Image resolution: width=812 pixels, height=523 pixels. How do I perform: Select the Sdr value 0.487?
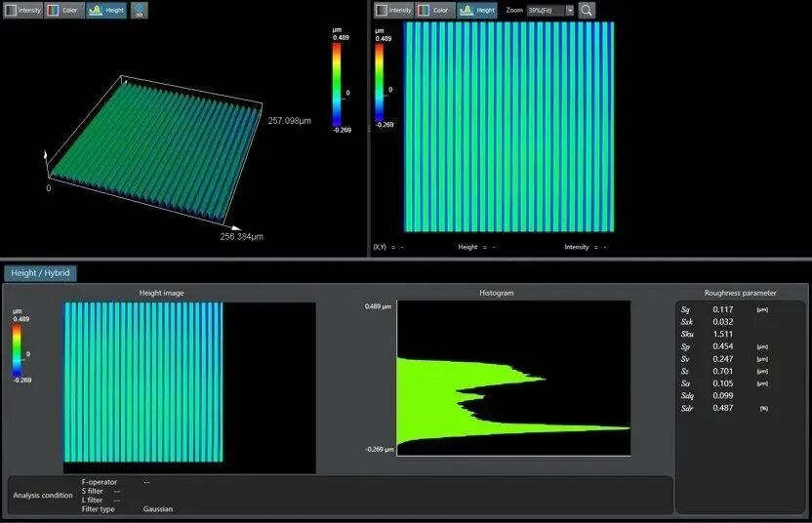[723, 408]
